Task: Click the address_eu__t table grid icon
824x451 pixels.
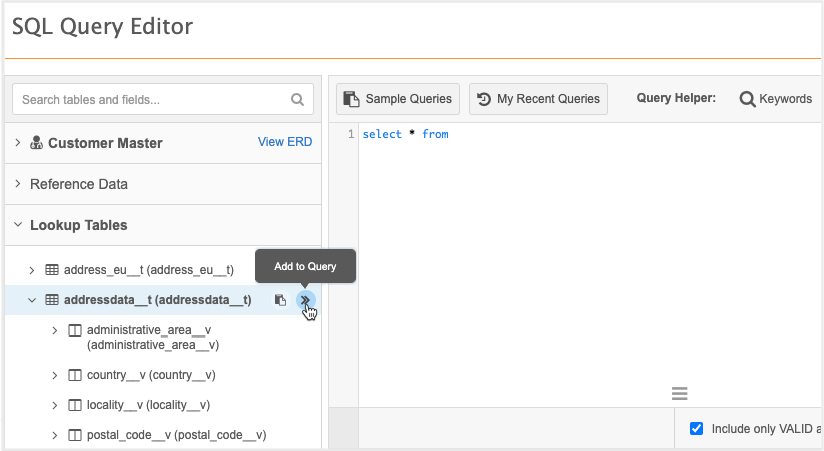Action: point(52,270)
